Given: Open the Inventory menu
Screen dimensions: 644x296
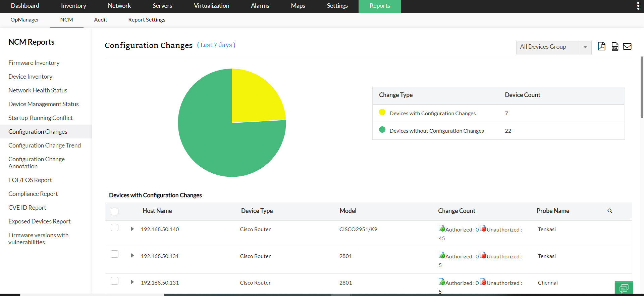Looking at the screenshot, I should coord(73,6).
